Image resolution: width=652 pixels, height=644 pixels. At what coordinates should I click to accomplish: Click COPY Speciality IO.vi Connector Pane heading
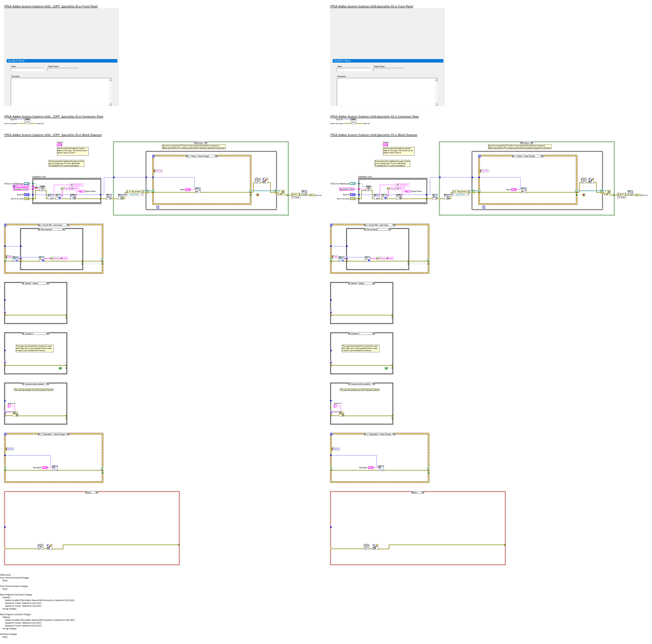coord(53,116)
